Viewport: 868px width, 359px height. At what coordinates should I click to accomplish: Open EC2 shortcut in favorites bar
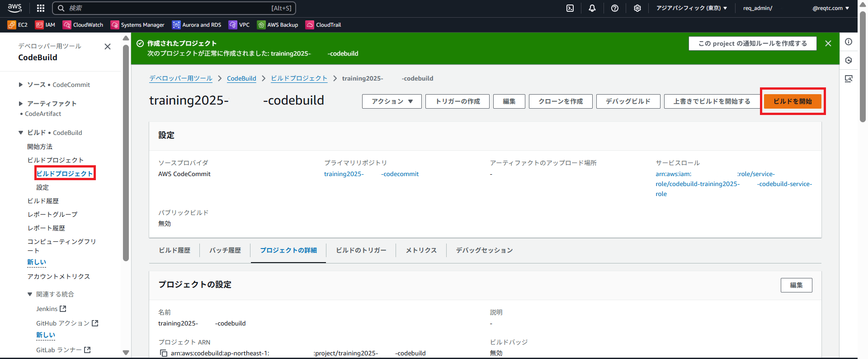tap(18, 25)
